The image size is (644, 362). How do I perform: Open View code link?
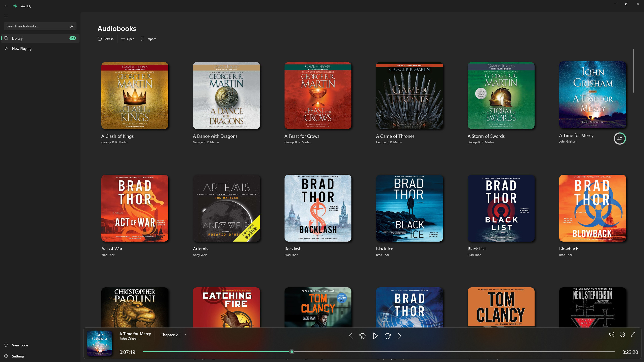pos(20,345)
